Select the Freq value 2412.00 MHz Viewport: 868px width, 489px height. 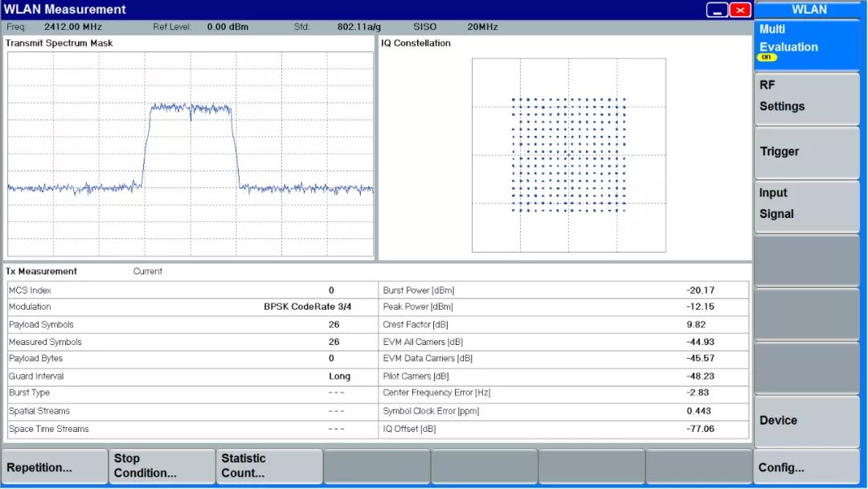[73, 27]
